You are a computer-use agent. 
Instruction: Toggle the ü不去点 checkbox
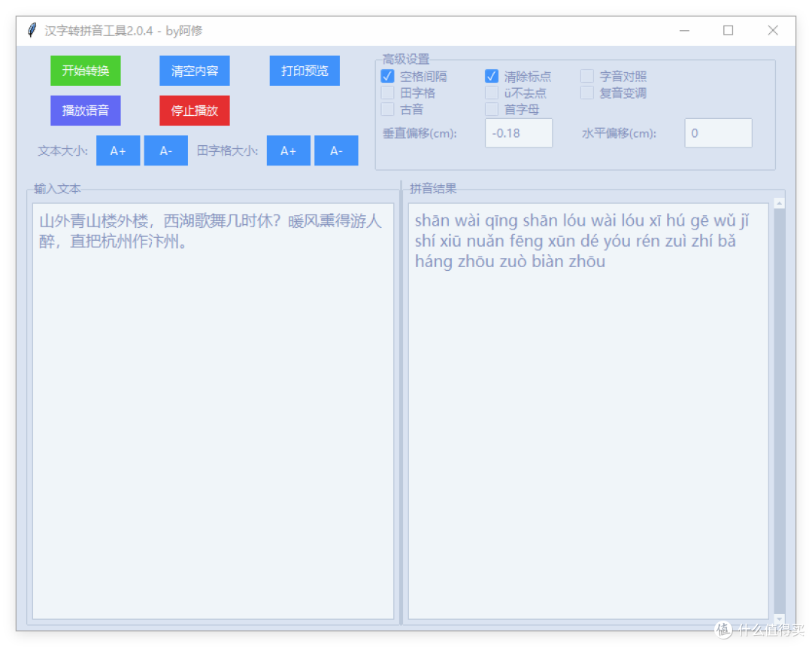point(492,93)
